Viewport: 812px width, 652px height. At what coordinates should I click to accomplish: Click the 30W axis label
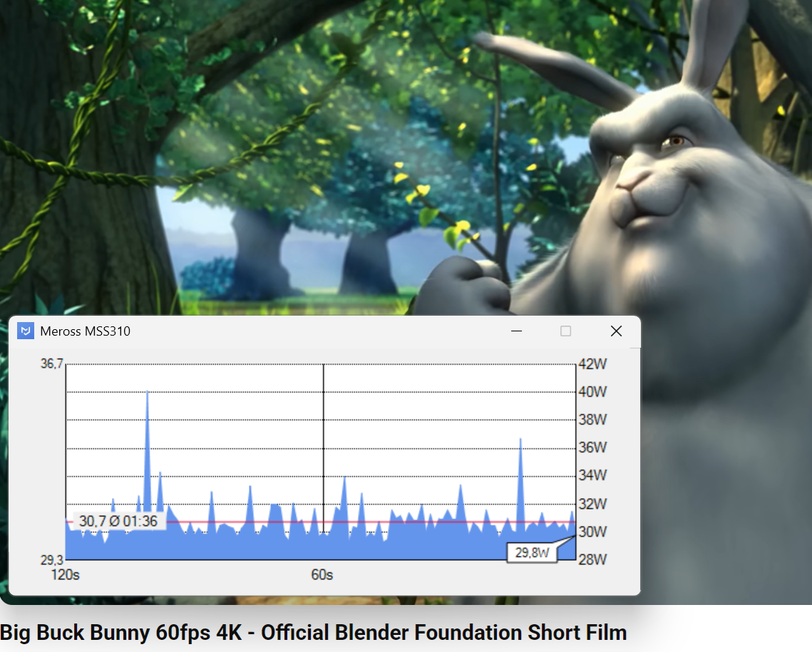click(x=592, y=532)
